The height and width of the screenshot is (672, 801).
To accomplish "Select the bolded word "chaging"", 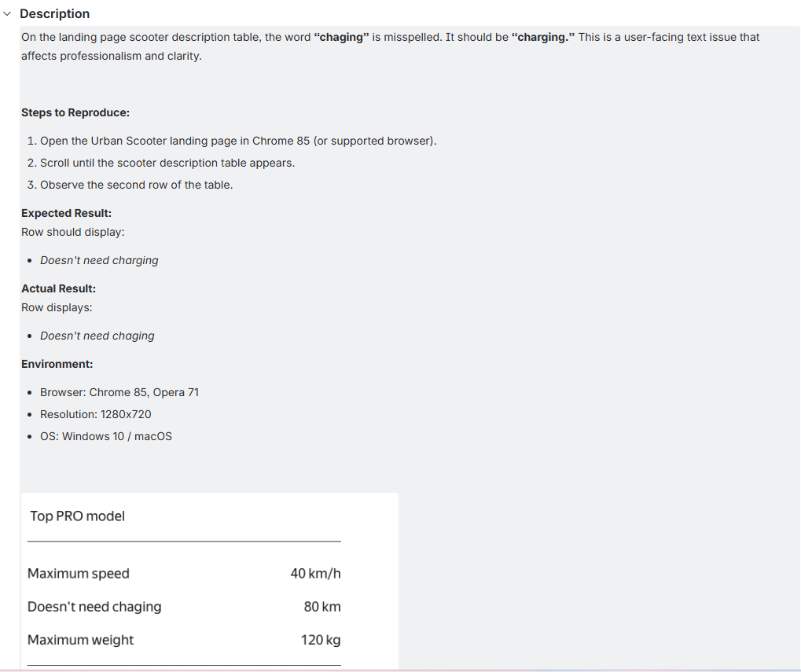I will (343, 37).
